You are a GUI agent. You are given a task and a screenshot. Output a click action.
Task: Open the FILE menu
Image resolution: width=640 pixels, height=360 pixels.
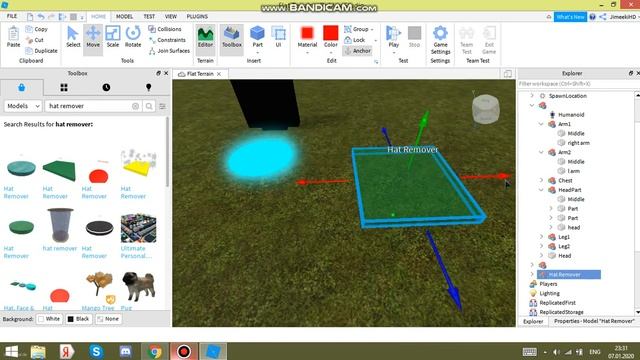pos(12,16)
